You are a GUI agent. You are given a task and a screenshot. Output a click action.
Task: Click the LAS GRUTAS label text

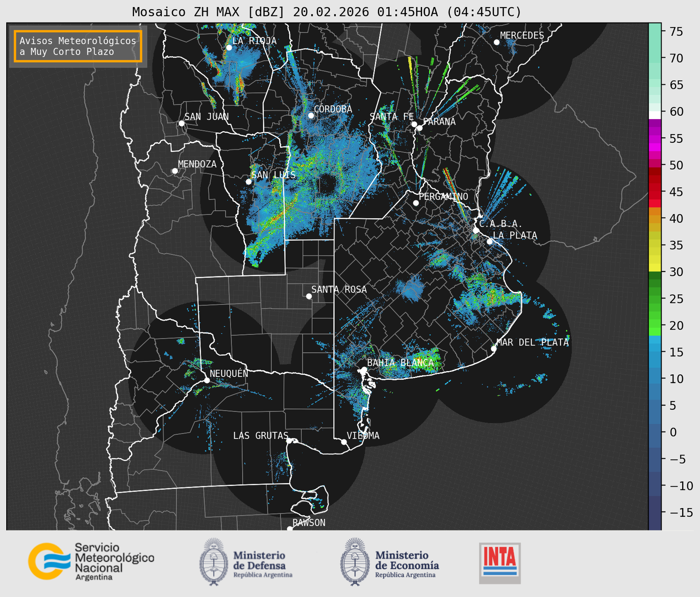[261, 436]
